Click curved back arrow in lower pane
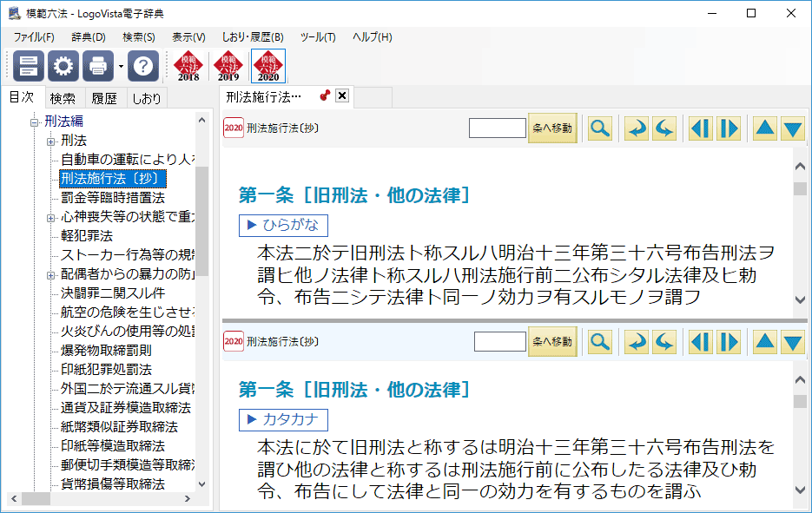 pyautogui.click(x=637, y=342)
